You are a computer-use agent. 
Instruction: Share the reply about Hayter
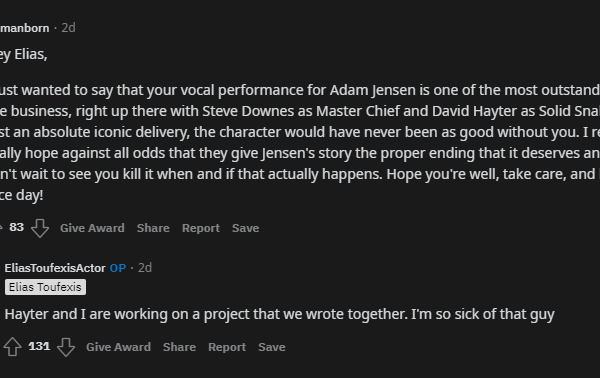point(179,347)
